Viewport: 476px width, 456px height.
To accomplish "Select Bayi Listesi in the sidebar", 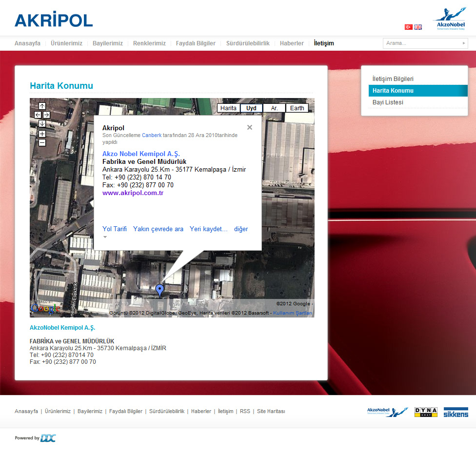I will (x=418, y=102).
